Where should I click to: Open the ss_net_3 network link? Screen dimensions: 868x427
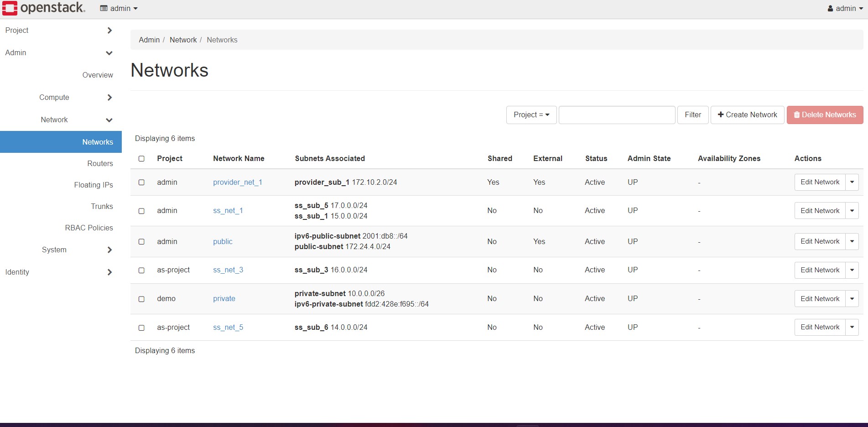pyautogui.click(x=228, y=270)
